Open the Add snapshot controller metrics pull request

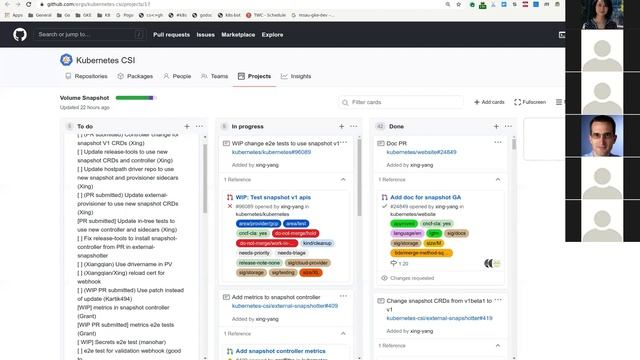tap(280, 351)
